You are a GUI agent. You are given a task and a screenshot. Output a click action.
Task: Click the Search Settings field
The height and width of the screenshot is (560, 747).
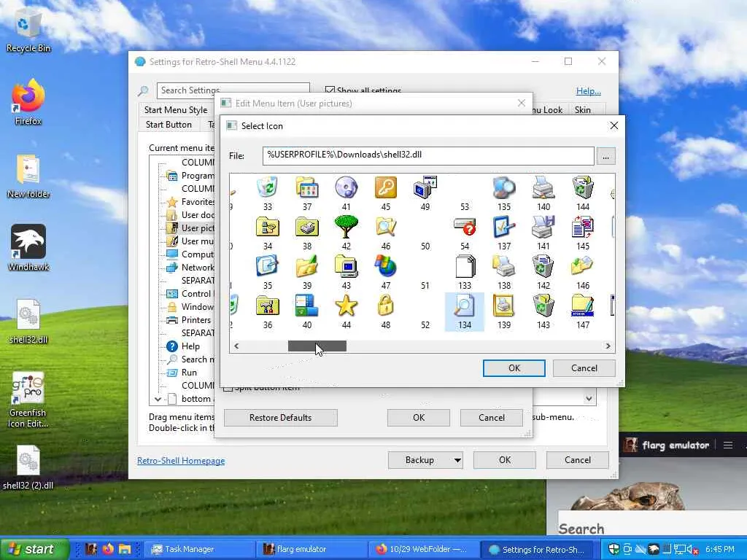pyautogui.click(x=233, y=90)
